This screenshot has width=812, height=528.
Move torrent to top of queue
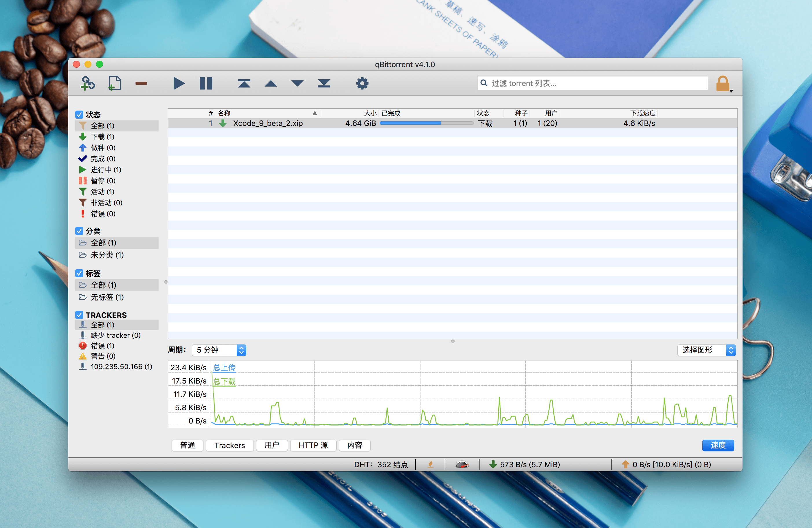[244, 83]
